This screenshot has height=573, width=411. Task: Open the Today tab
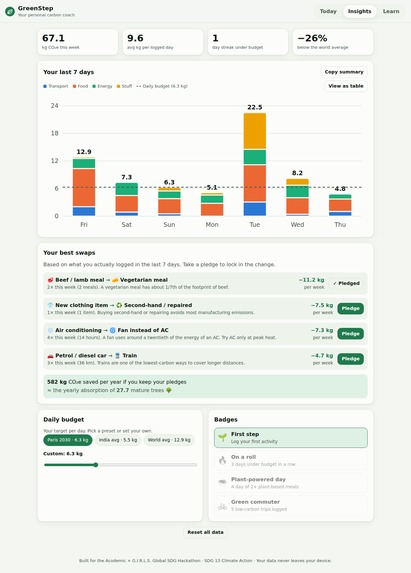point(328,11)
